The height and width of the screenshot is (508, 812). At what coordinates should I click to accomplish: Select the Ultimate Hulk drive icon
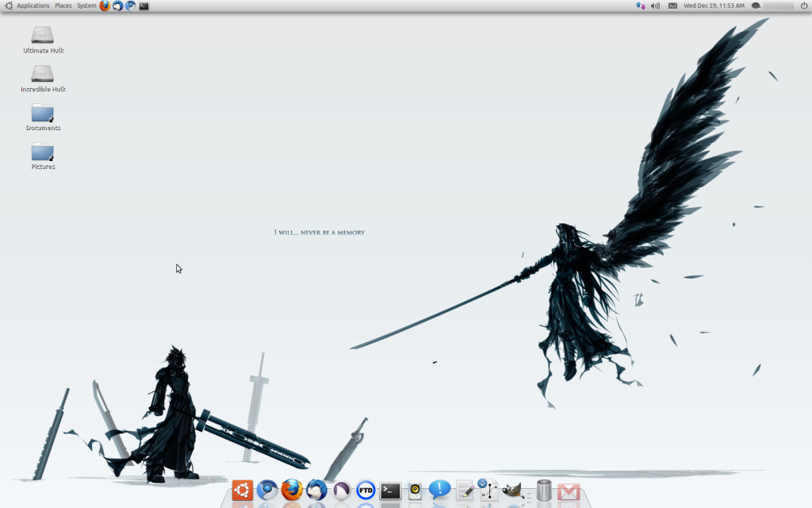click(x=43, y=40)
